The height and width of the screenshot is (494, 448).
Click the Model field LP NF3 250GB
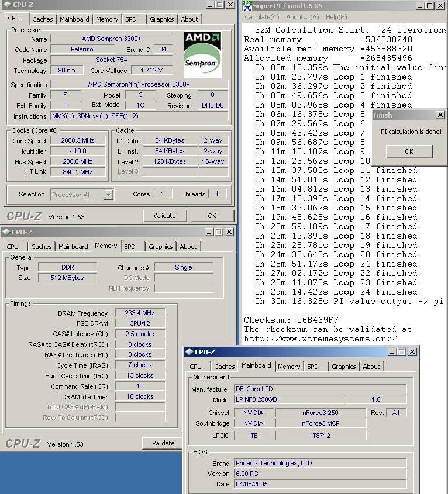[x=289, y=399]
